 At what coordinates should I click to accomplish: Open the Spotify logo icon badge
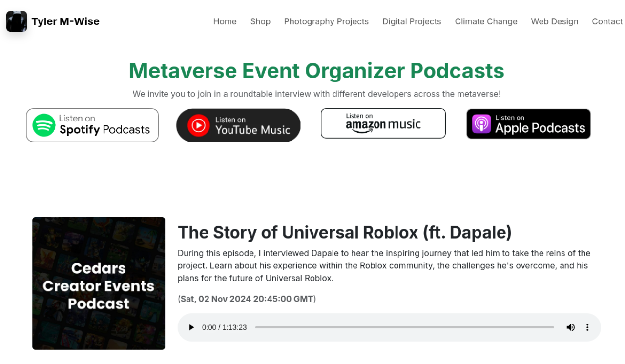click(44, 125)
